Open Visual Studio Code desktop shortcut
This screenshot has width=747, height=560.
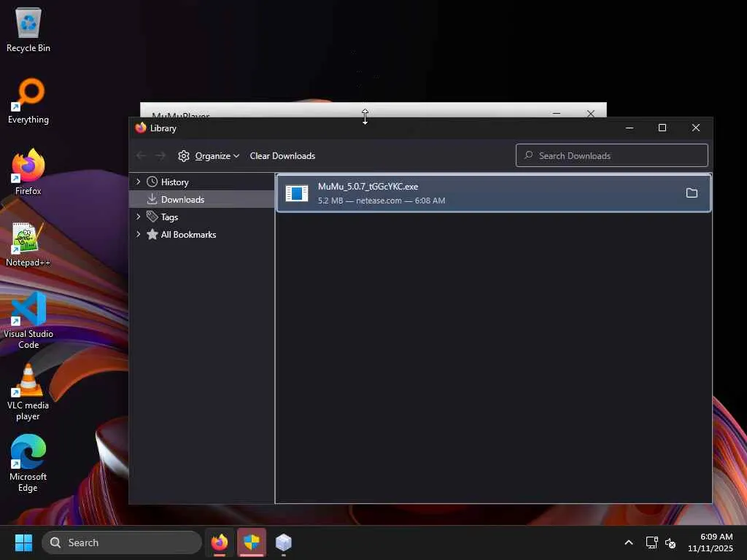(x=28, y=321)
